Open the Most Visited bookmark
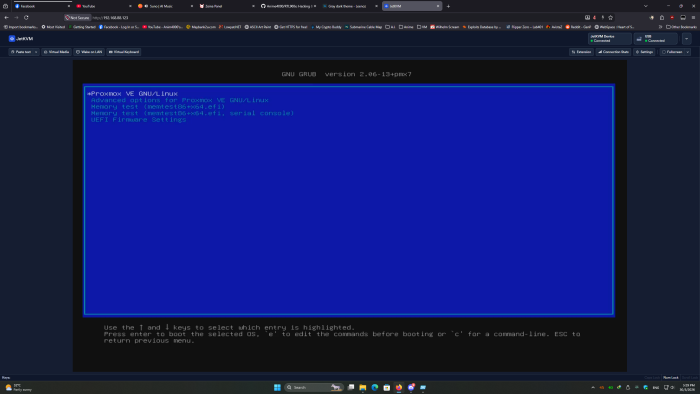Image resolution: width=700 pixels, height=394 pixels. 54,27
